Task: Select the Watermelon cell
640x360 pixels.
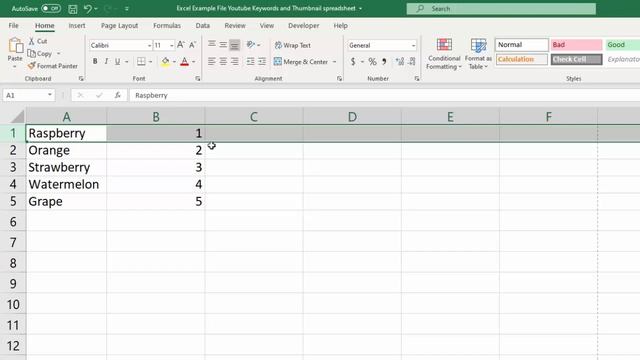Action: coord(67,184)
